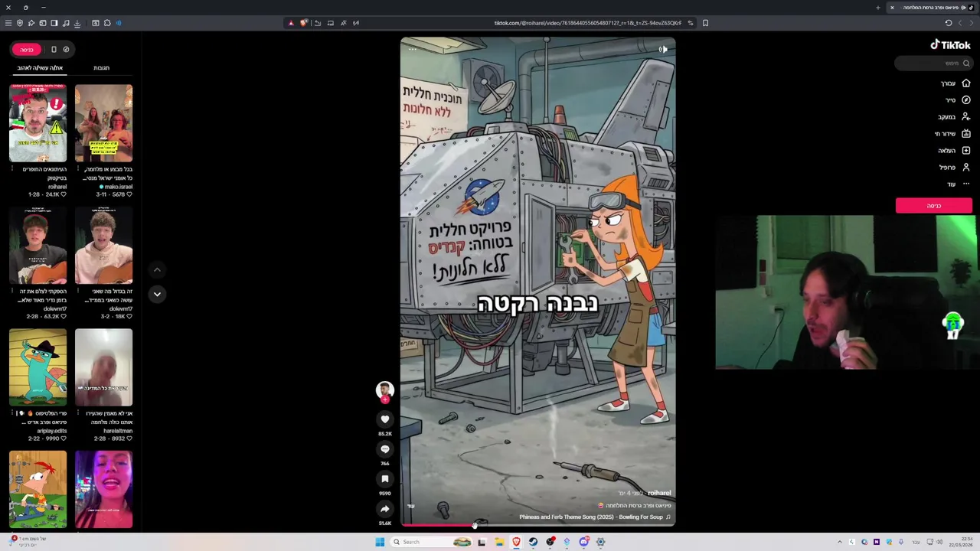Open the Phineas character video thumbnail
Screen dimensions: 980x551
[x=38, y=490]
